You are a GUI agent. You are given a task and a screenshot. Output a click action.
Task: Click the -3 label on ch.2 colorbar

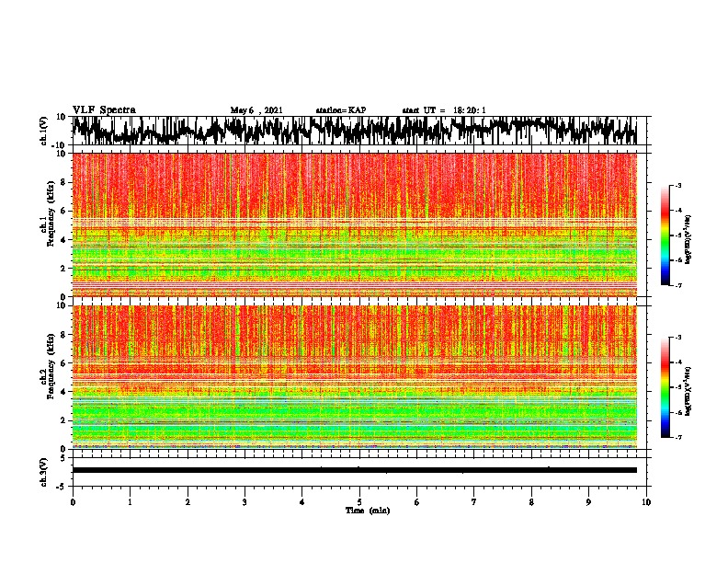coord(678,338)
